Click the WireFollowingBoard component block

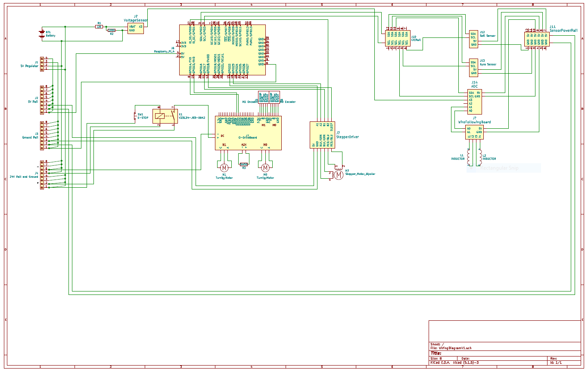click(x=474, y=132)
